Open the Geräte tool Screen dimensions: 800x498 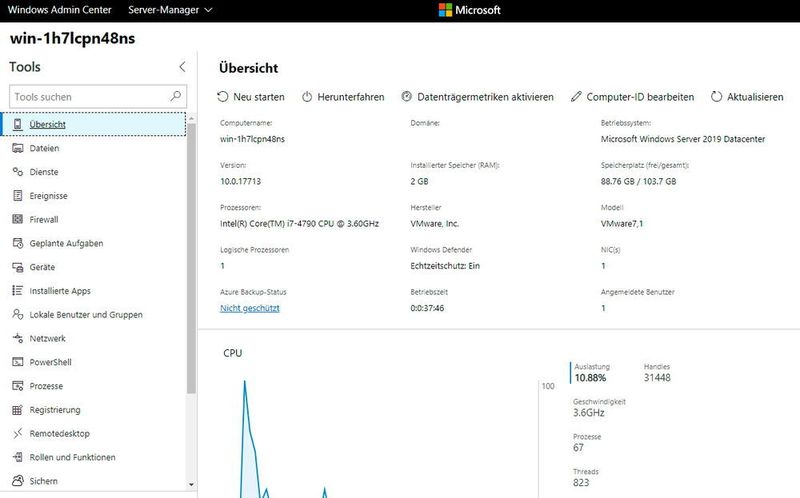click(x=94, y=267)
